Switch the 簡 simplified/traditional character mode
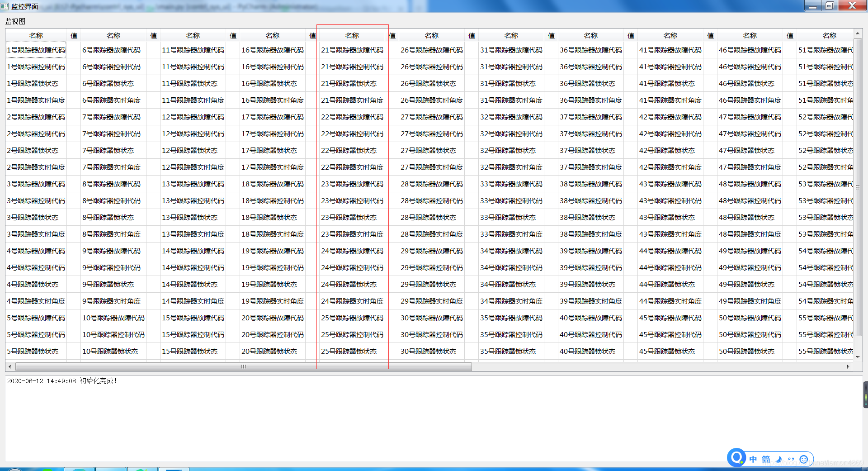The width and height of the screenshot is (868, 471). 766,459
